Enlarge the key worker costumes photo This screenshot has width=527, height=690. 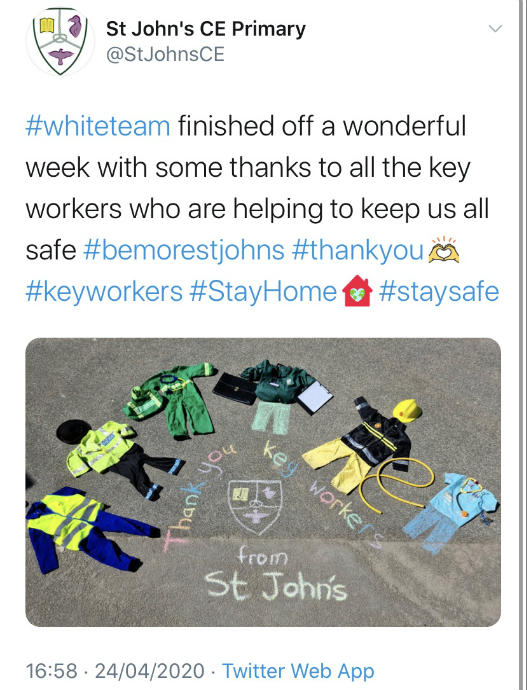coord(263,482)
